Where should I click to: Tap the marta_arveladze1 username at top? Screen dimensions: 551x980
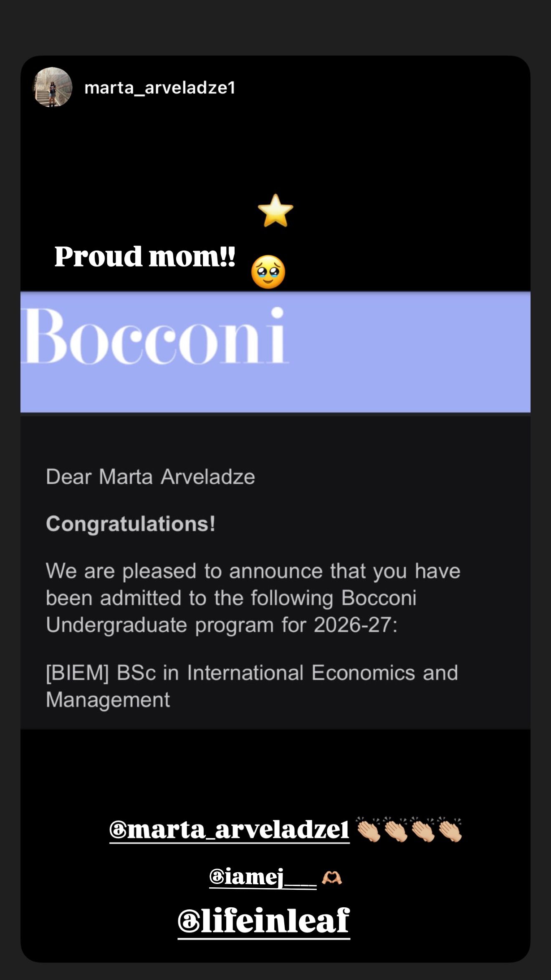[x=160, y=88]
